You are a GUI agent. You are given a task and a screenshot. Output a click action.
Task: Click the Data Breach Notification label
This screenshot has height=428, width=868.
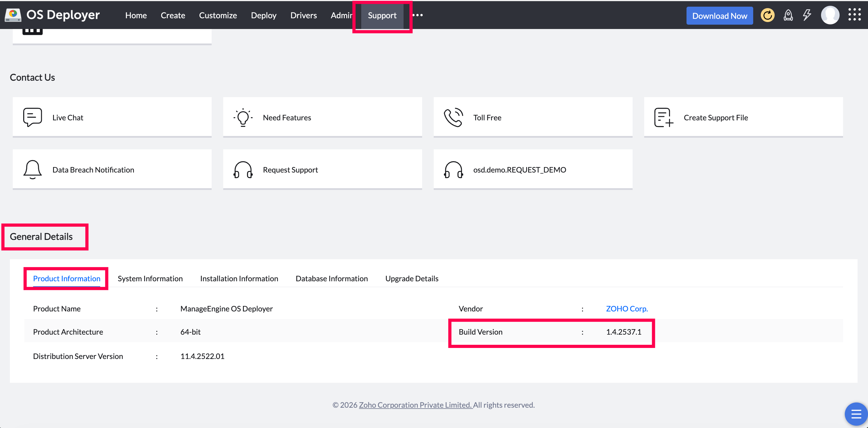click(93, 170)
